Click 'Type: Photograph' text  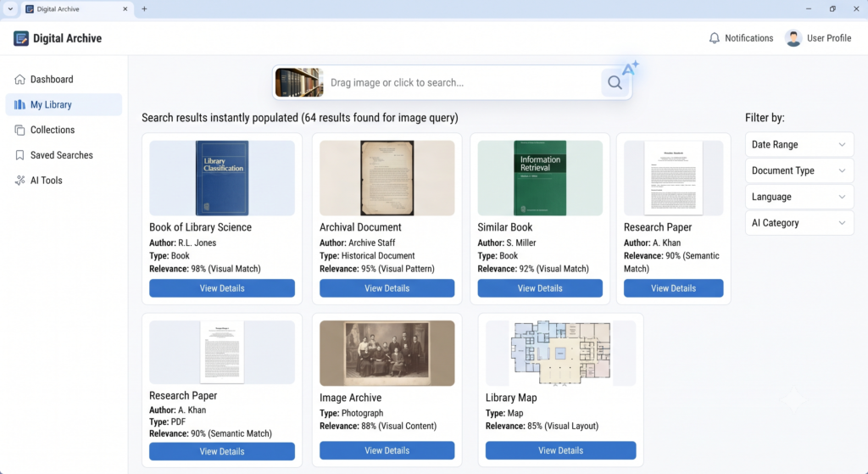pos(352,413)
